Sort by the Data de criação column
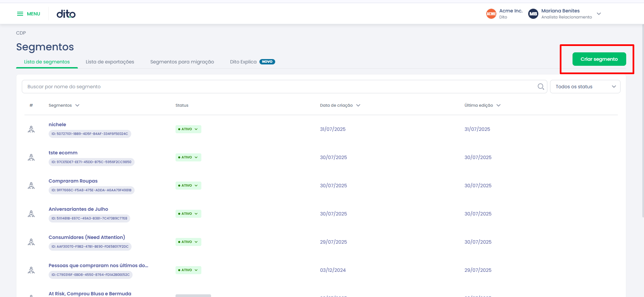 pos(340,105)
